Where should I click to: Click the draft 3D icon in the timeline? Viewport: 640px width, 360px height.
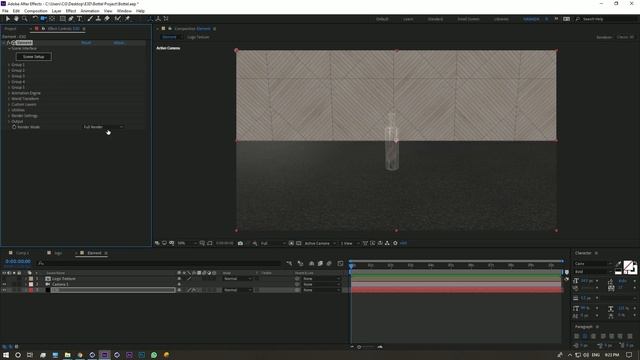[x=300, y=263]
